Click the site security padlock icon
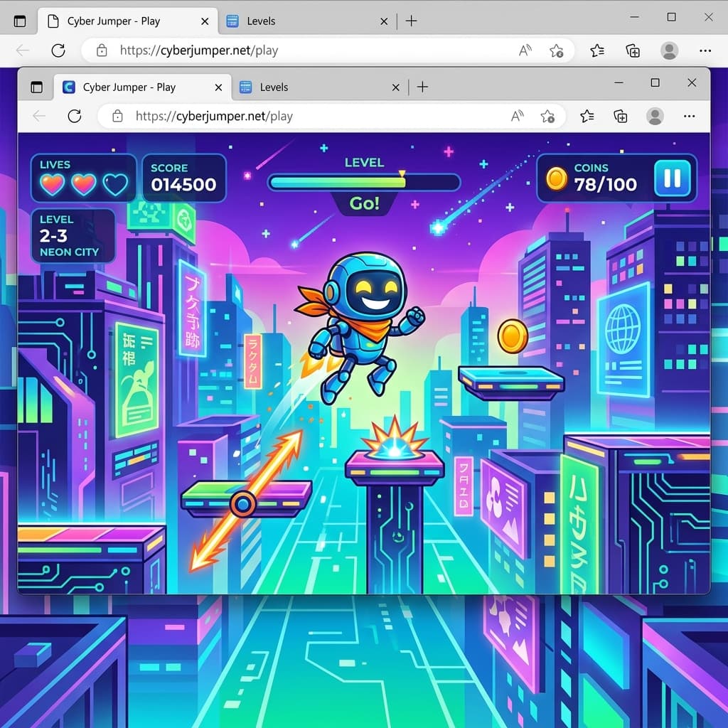The height and width of the screenshot is (728, 728). [118, 116]
